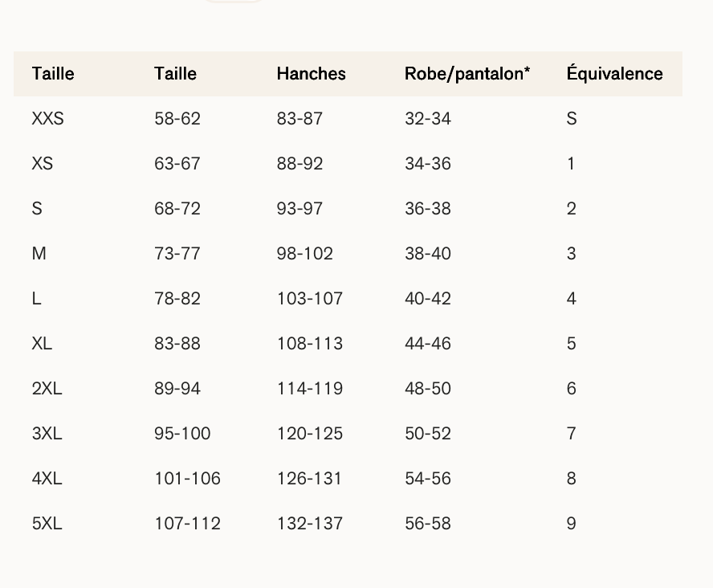
Task: Select the 44-46 dress size value
Action: tap(428, 344)
